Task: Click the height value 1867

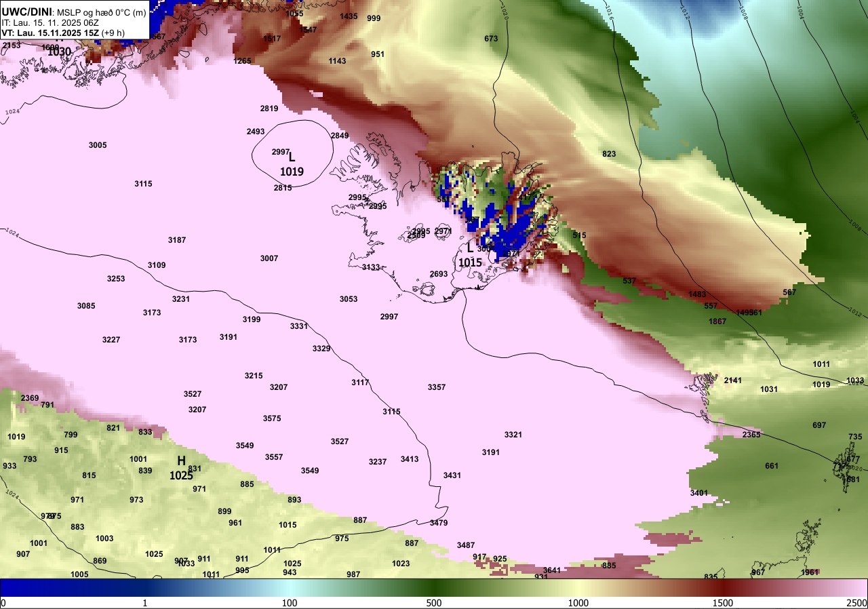Action: [x=717, y=321]
